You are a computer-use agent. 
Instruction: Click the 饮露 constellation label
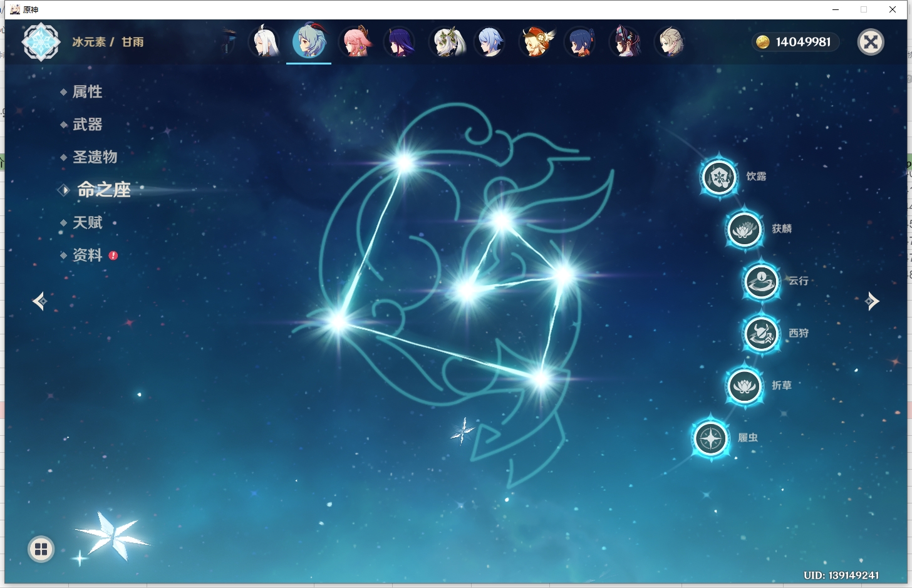(756, 177)
